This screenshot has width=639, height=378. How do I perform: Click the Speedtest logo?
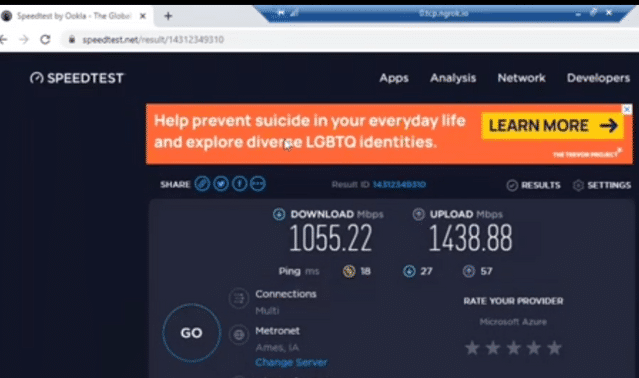coord(77,78)
